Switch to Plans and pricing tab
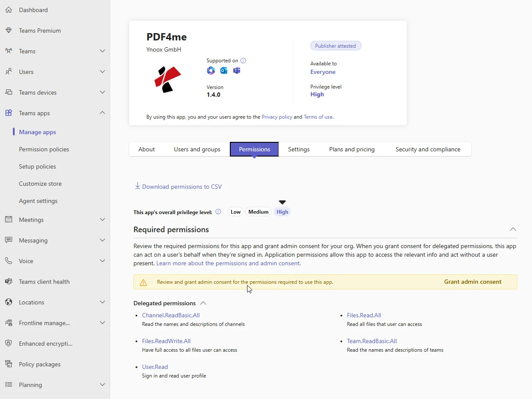 pyautogui.click(x=352, y=149)
